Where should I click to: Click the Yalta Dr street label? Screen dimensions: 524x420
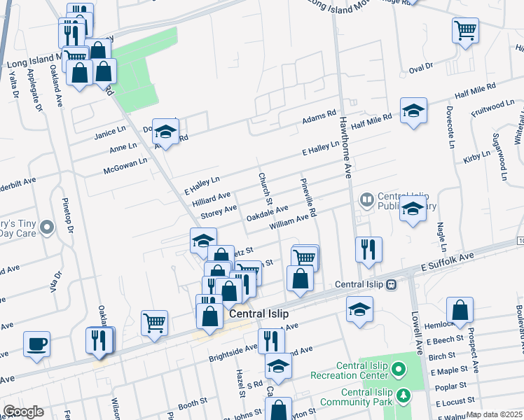pos(13,85)
